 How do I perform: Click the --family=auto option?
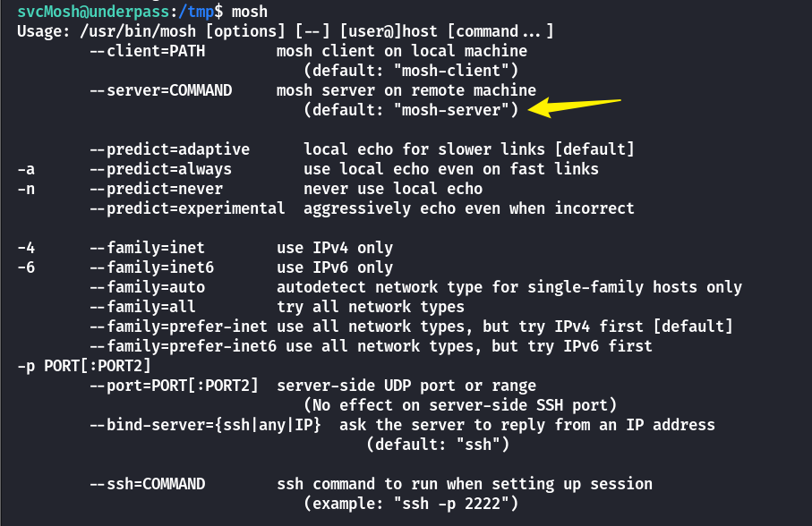(148, 287)
